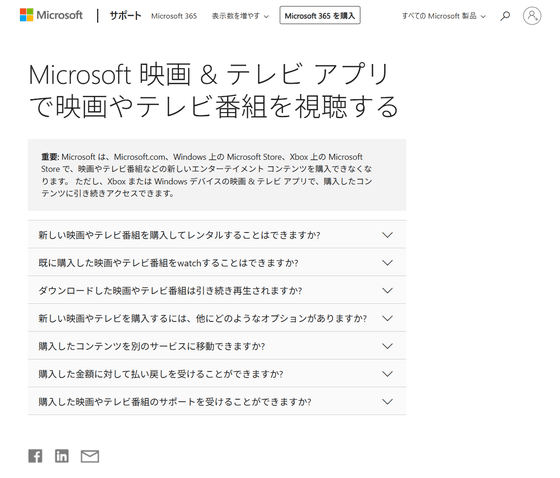This screenshot has width=560, height=478.
Task: Expand the 表示数を増やす dropdown
Action: (240, 16)
